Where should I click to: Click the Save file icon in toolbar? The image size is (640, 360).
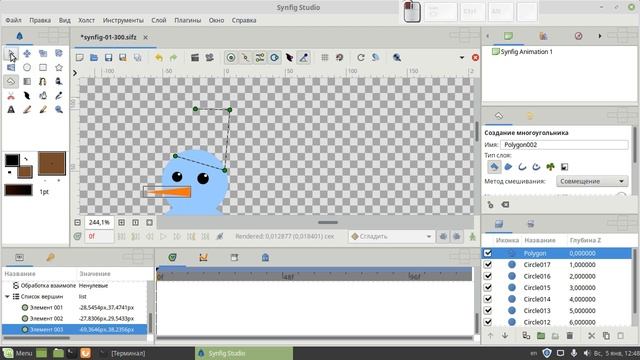click(x=109, y=58)
